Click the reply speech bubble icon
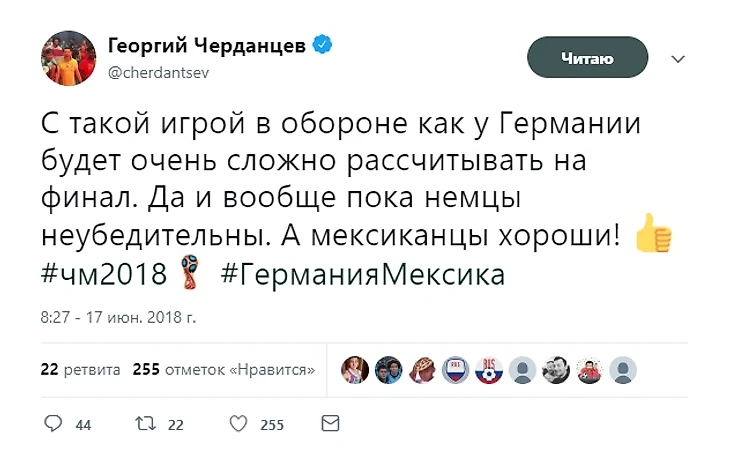Viewport: 730px width, 459px height. point(54,424)
